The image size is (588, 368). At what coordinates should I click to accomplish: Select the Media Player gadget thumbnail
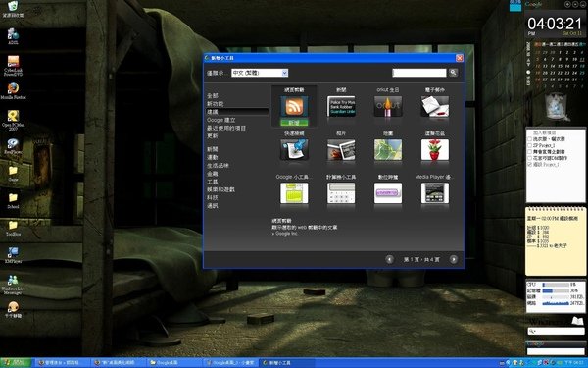pos(434,193)
